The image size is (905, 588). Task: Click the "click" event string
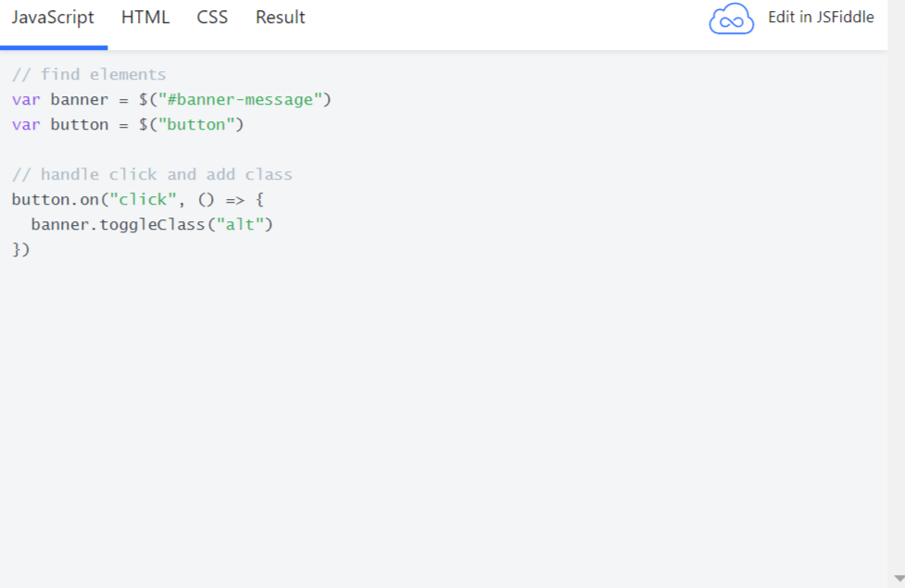tap(143, 200)
